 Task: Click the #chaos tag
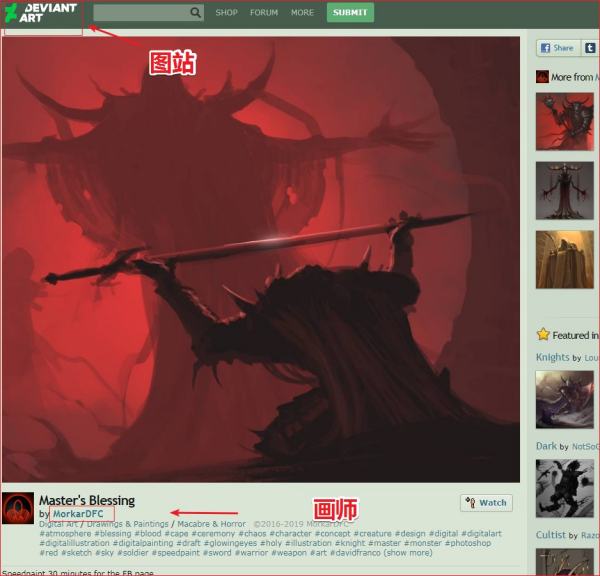(x=252, y=534)
